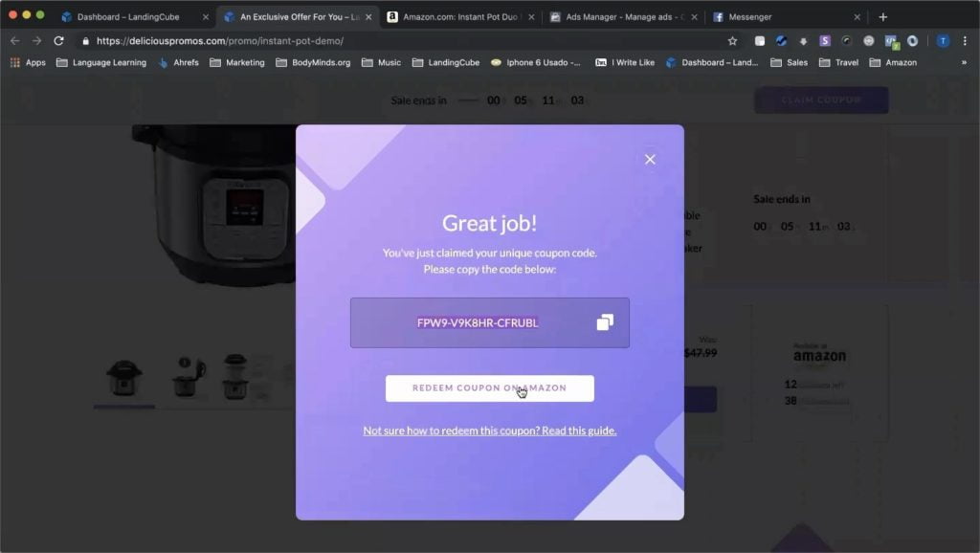Show hidden bookmarks with the chevron
This screenshot has width=980, height=553.
[x=964, y=62]
